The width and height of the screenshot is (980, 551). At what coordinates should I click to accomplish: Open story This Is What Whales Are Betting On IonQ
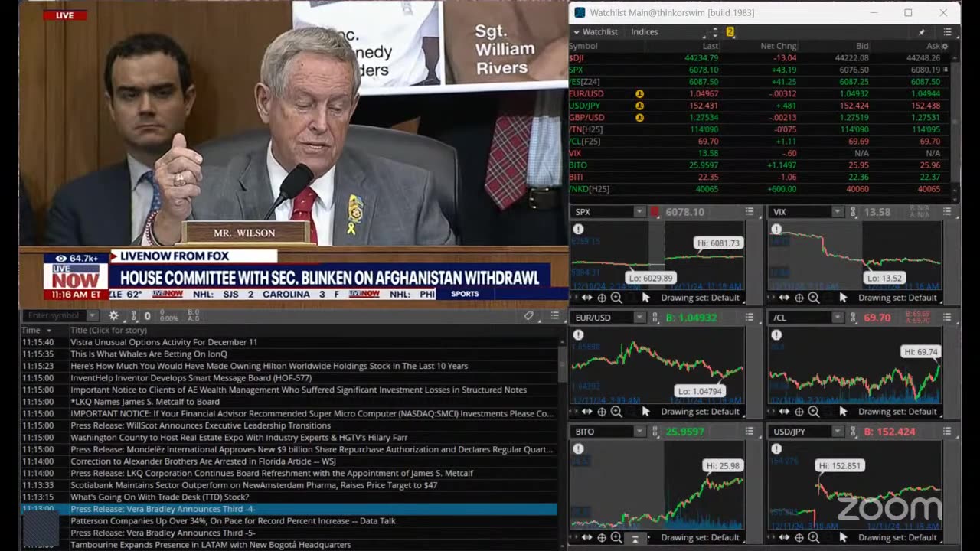point(149,354)
